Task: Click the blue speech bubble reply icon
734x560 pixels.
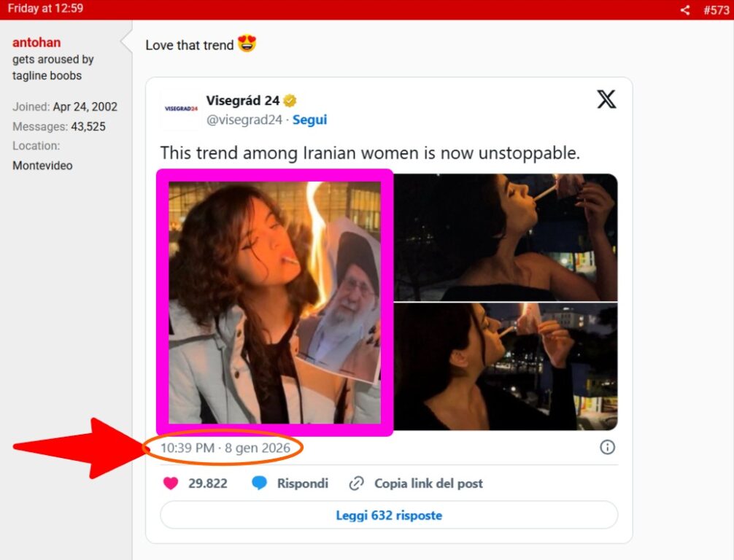Action: (259, 483)
